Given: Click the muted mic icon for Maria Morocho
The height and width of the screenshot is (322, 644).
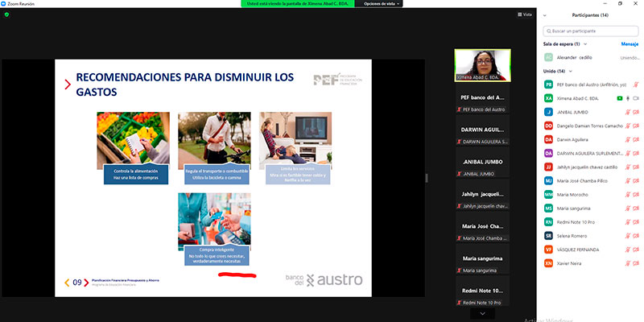Looking at the screenshot, I should pos(628,195).
